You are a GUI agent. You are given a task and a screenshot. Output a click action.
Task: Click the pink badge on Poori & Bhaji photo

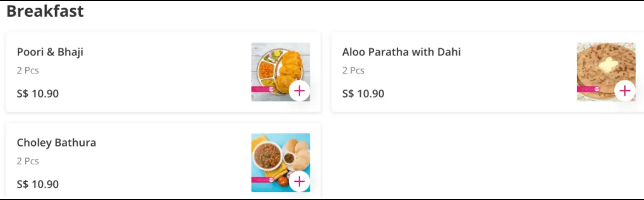(x=262, y=89)
